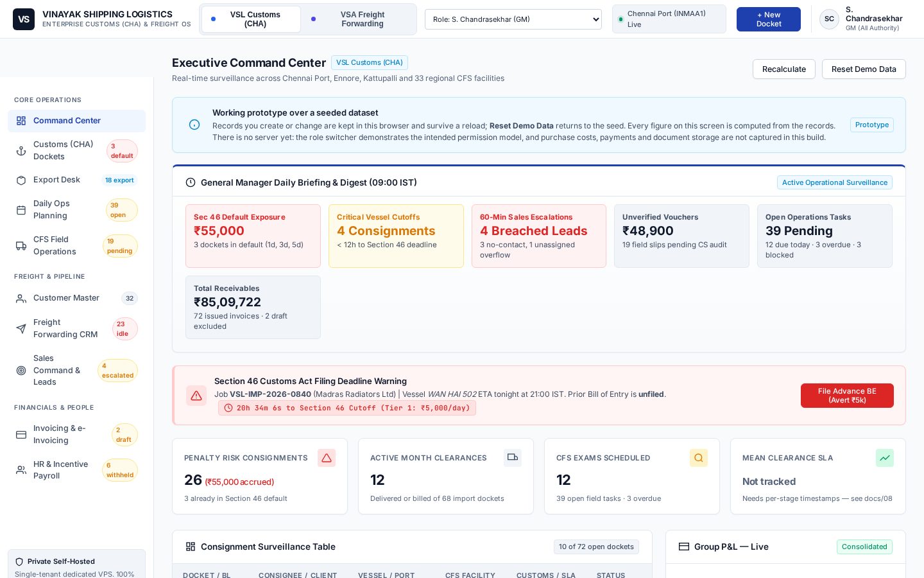Open the Open Operations Tasks card
This screenshot has width=924, height=578.
[825, 236]
